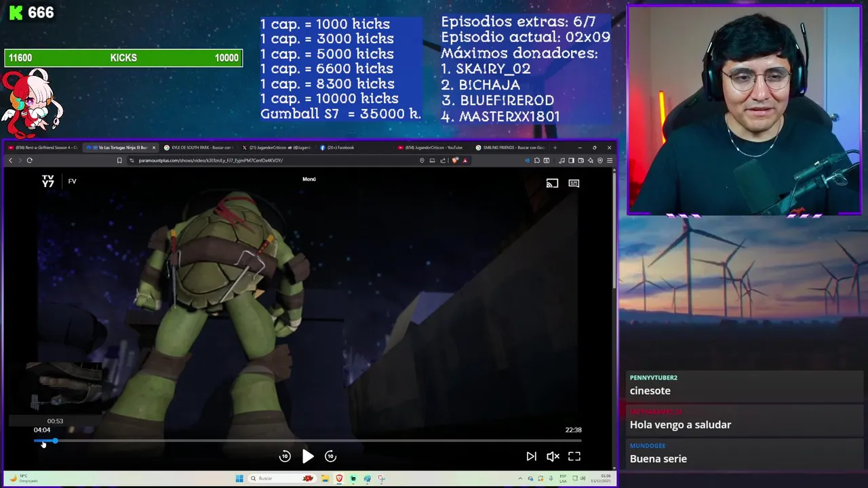Screen dimensions: 868x488
Task: Open the Leo AI sparkle icon
Action: coord(591,161)
